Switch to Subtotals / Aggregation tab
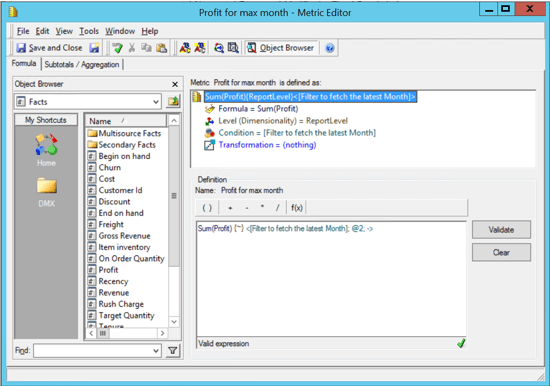550x386 pixels. pos(82,65)
